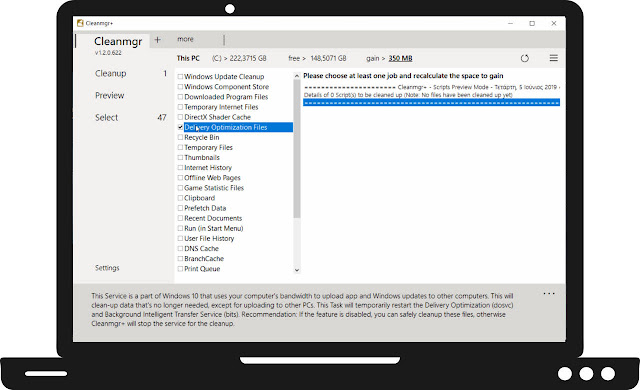Click the 350 MB gain link

pyautogui.click(x=400, y=58)
